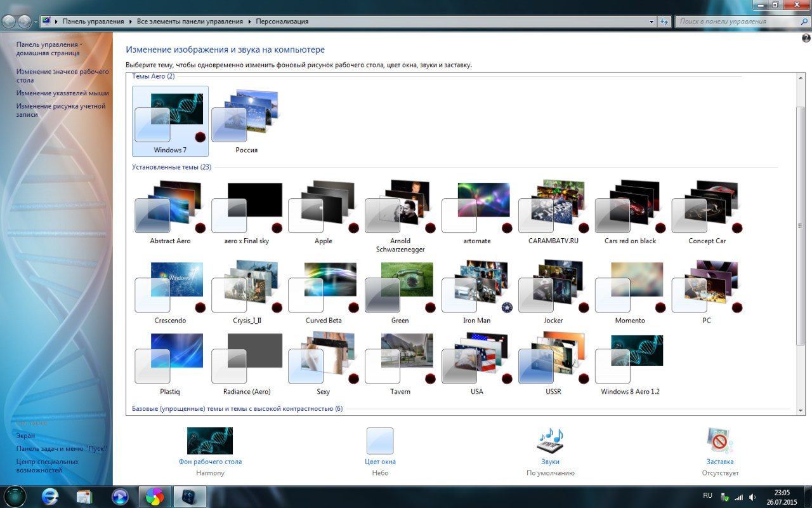Screen dimensions: 812x508
Task: Open Изменение значков рабочего стола
Action: click(x=62, y=76)
